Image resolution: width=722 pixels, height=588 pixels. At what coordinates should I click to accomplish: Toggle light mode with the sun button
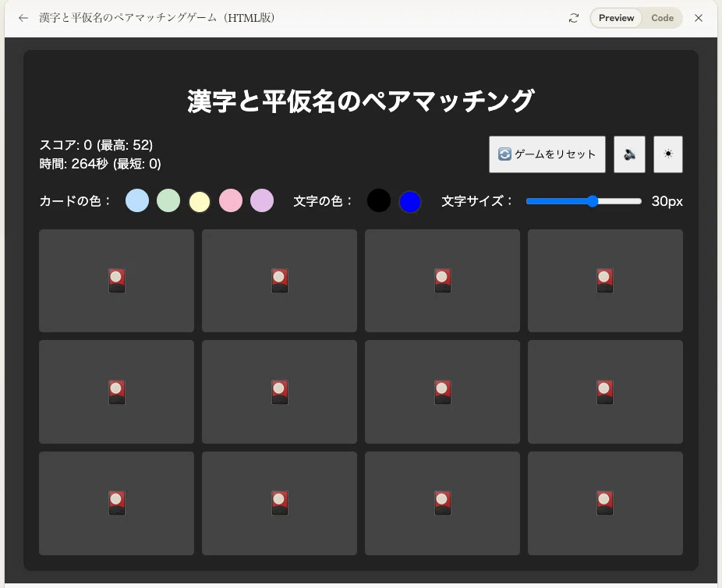click(x=667, y=154)
